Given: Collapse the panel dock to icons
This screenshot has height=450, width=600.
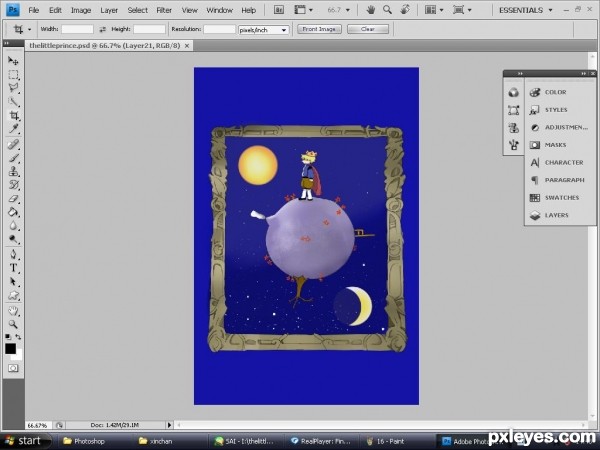Looking at the screenshot, I should click(583, 73).
